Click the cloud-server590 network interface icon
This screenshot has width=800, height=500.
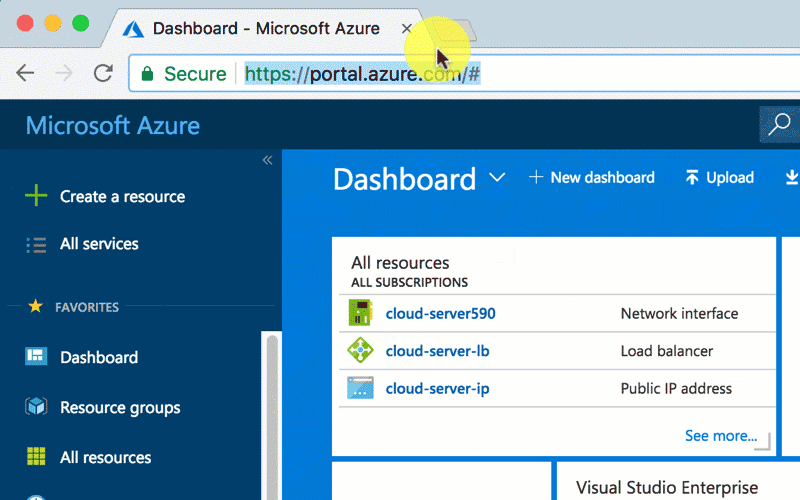[x=360, y=313]
